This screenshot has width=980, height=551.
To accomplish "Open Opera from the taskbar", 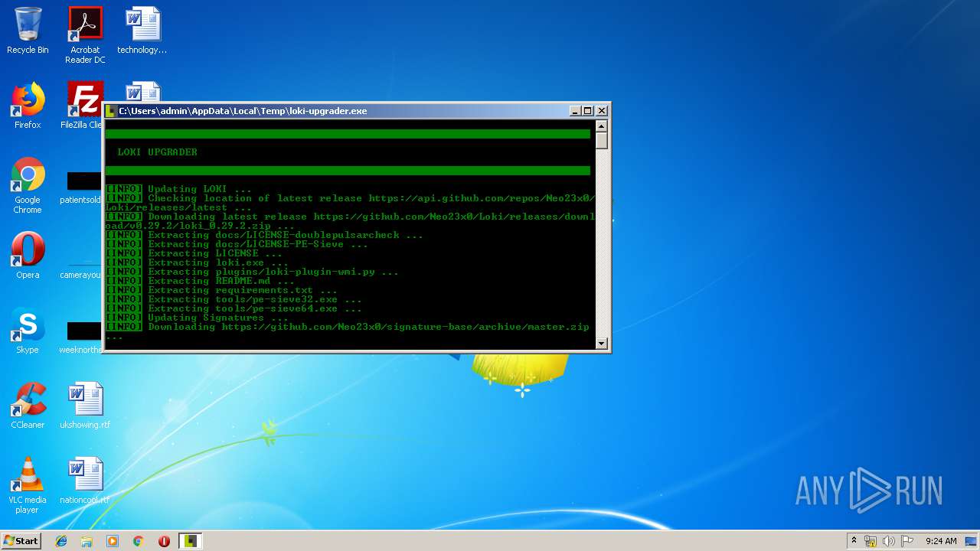I will 164,541.
